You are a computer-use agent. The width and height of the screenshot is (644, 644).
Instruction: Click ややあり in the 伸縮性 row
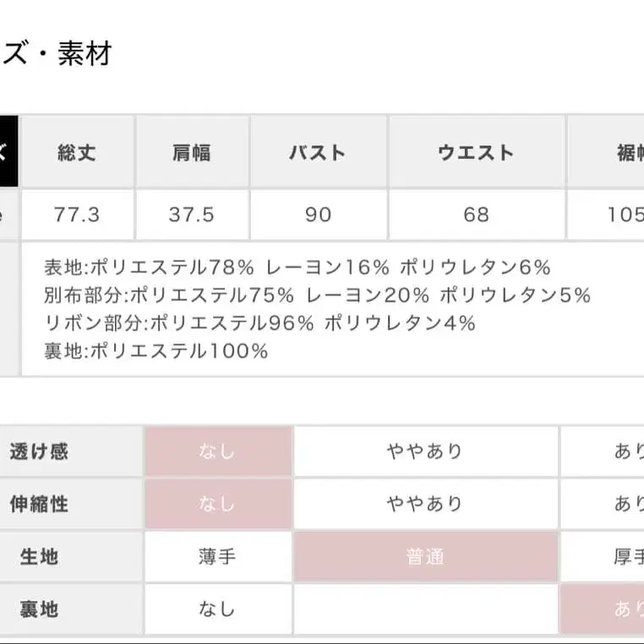click(x=425, y=505)
